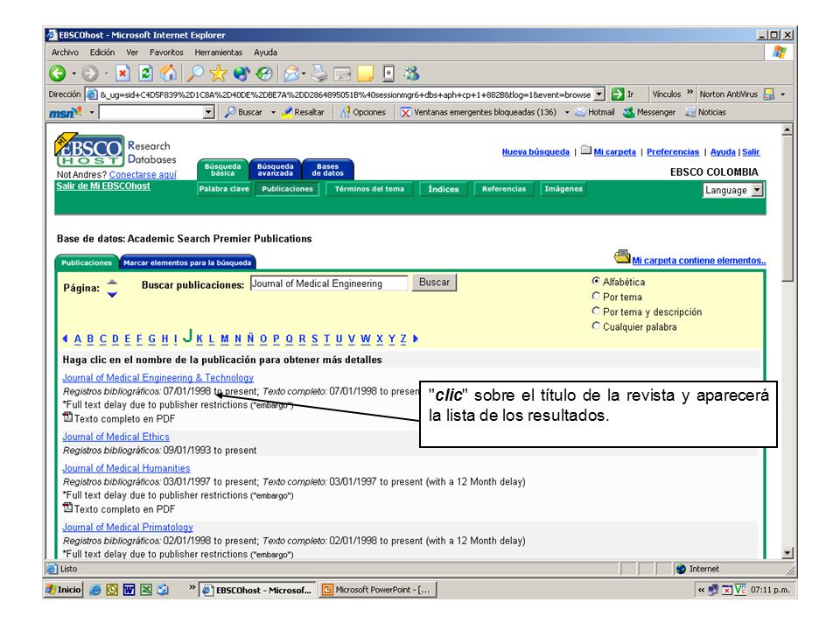The height and width of the screenshot is (630, 840).
Task: Click the first Texto completo en PDF icon
Action: pos(67,417)
